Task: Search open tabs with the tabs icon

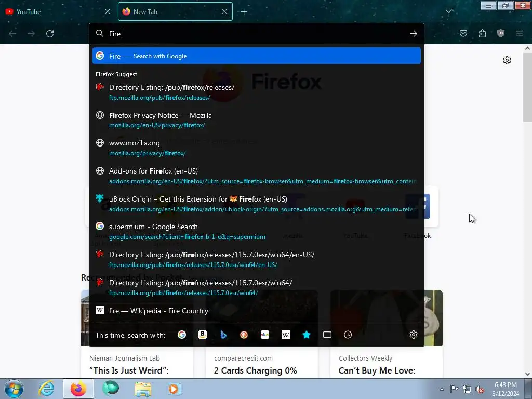Action: pos(327,335)
